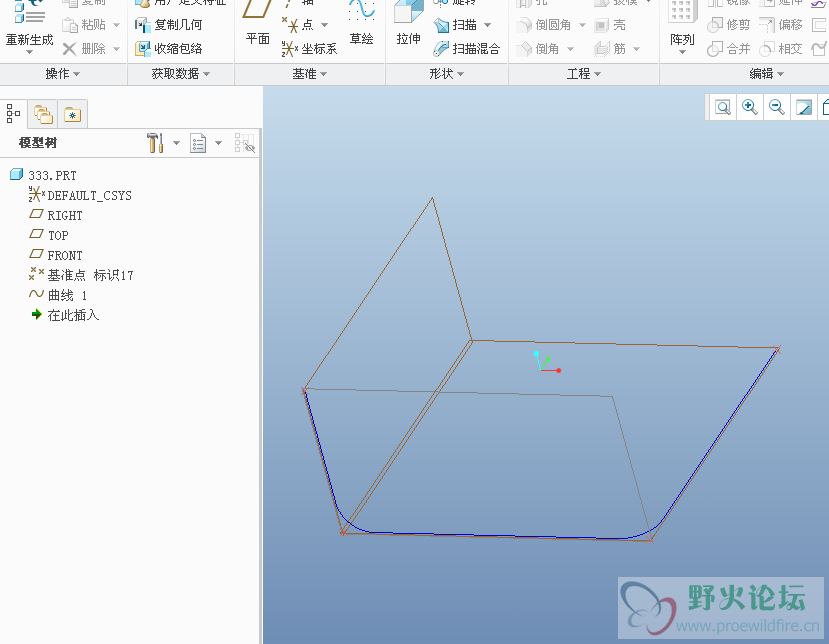Expand model tree show dropdown arrow
Image resolution: width=829 pixels, height=644 pixels.
(x=218, y=143)
